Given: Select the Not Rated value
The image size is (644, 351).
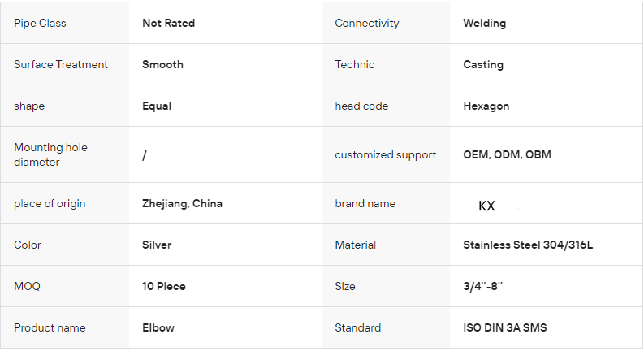Looking at the screenshot, I should pyautogui.click(x=168, y=23).
